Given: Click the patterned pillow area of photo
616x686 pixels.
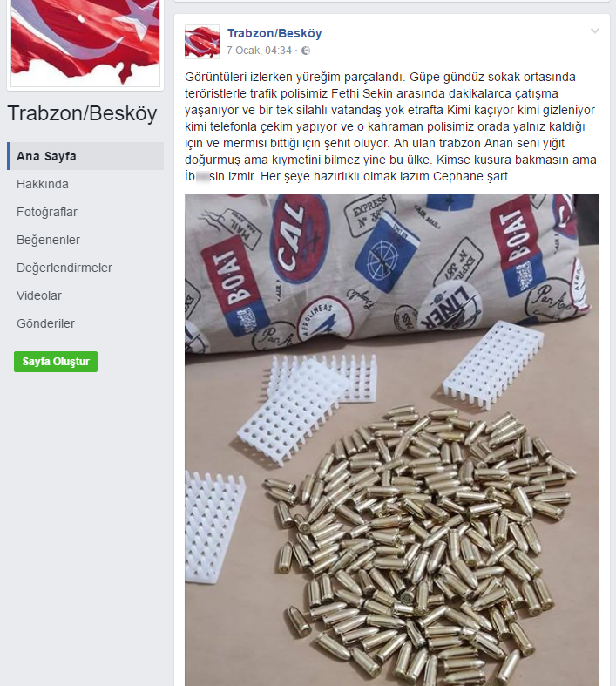Looking at the screenshot, I should tap(392, 272).
